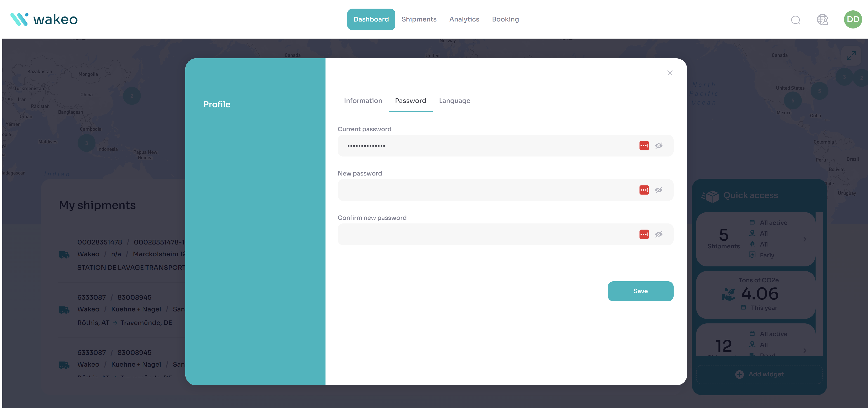868x408 pixels.
Task: Expand the 12 shipments widget chevron
Action: coord(805,350)
